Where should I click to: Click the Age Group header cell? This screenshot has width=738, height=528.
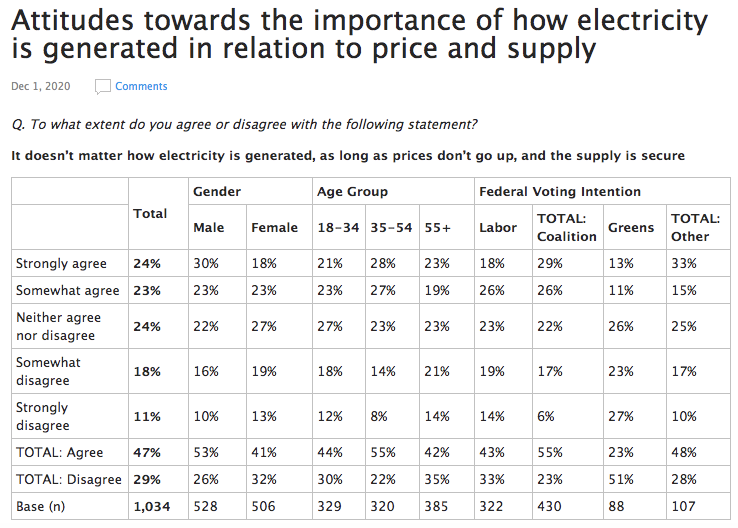click(352, 191)
